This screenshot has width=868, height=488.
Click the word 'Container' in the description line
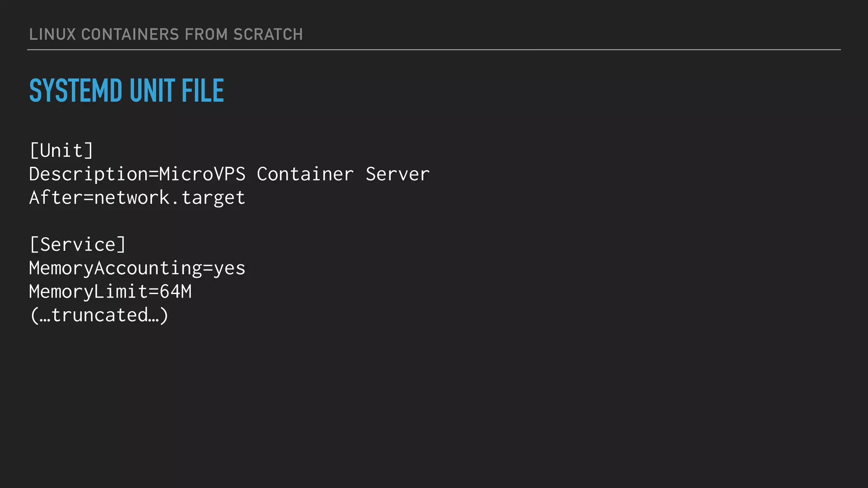pos(305,175)
